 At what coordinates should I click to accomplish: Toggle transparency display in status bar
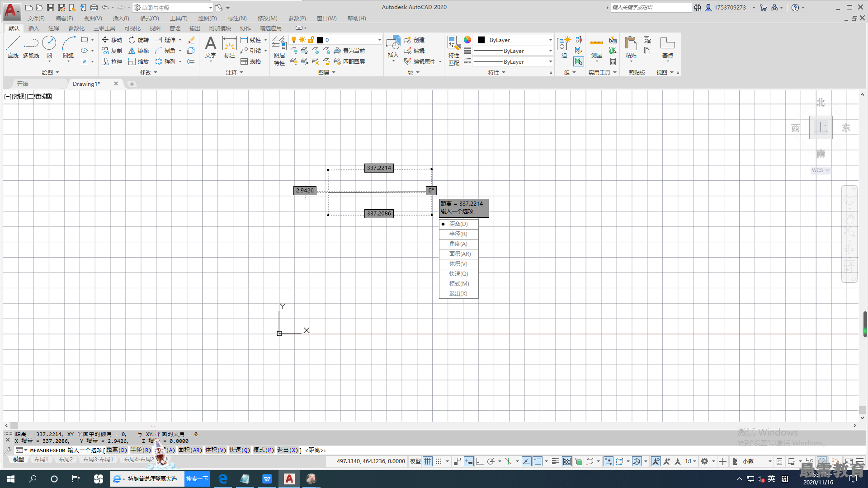point(567,461)
